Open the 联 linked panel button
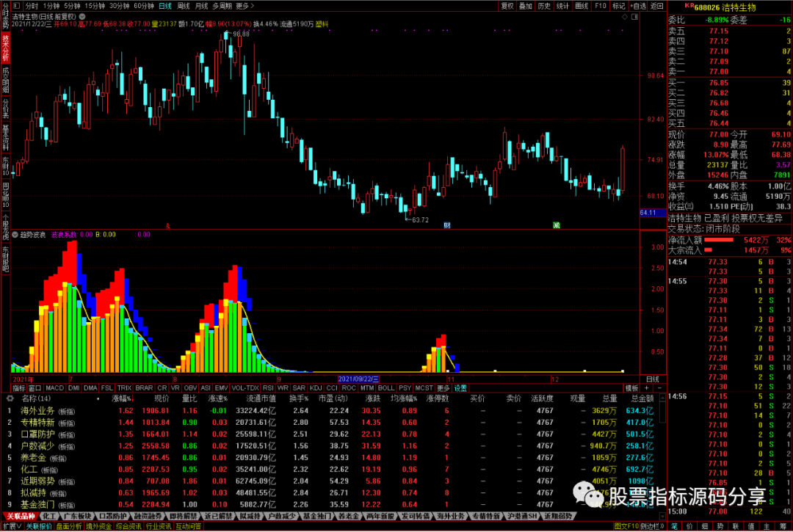 pos(735,526)
